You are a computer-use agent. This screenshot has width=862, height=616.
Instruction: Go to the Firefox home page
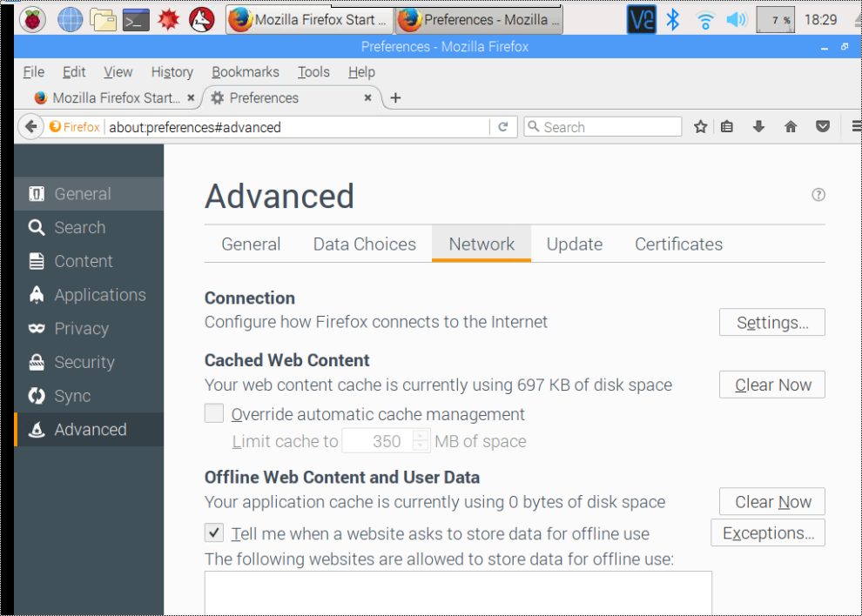coord(790,126)
